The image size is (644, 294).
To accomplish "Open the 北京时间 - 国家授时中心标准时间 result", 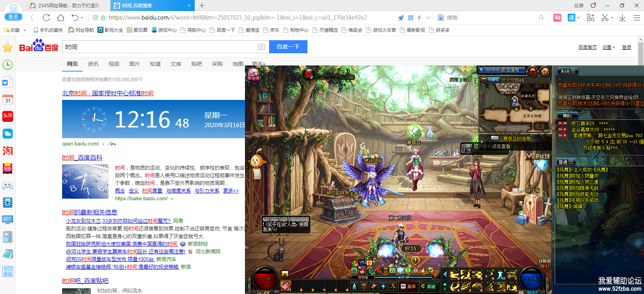I will click(108, 93).
